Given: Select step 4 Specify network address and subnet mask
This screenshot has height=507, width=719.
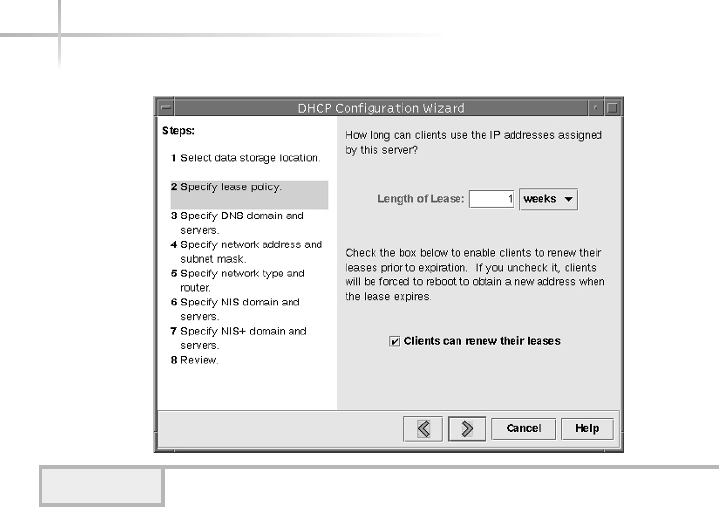Looking at the screenshot, I should tap(246, 252).
